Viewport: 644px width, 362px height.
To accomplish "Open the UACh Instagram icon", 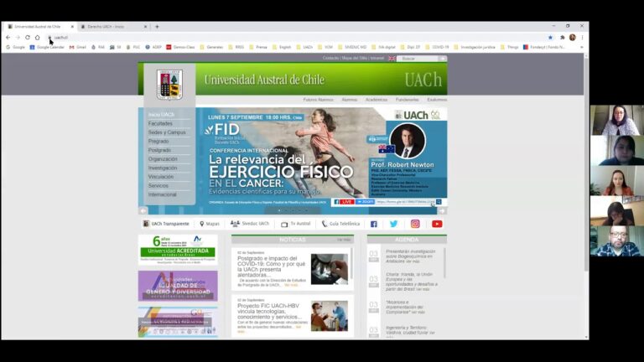I will [x=415, y=224].
